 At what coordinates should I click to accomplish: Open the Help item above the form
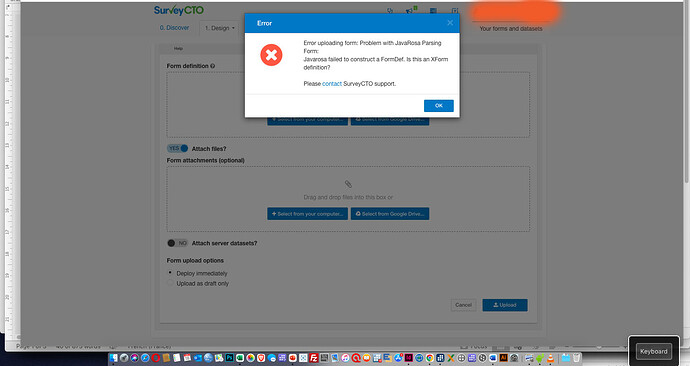(x=178, y=48)
